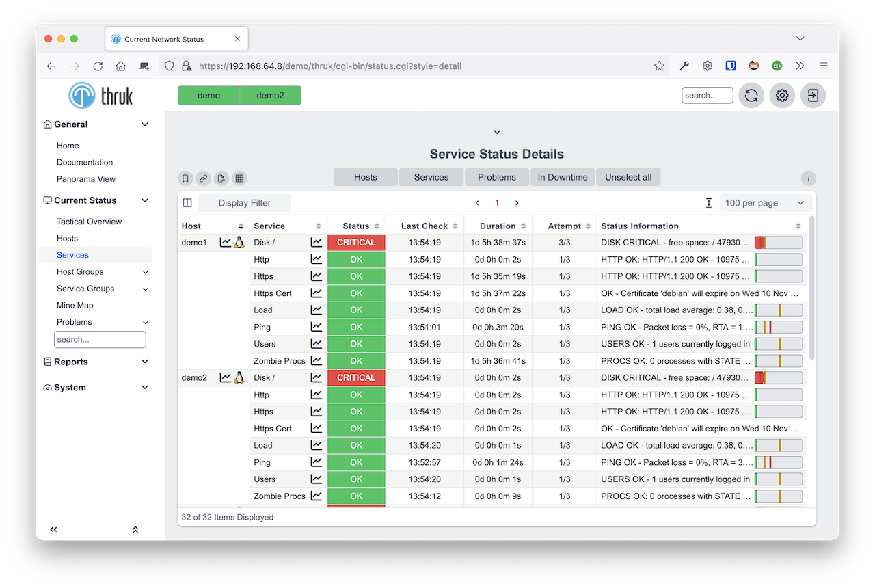Image resolution: width=875 pixels, height=588 pixels.
Task: Expand the Host Groups submenu
Action: click(x=146, y=272)
